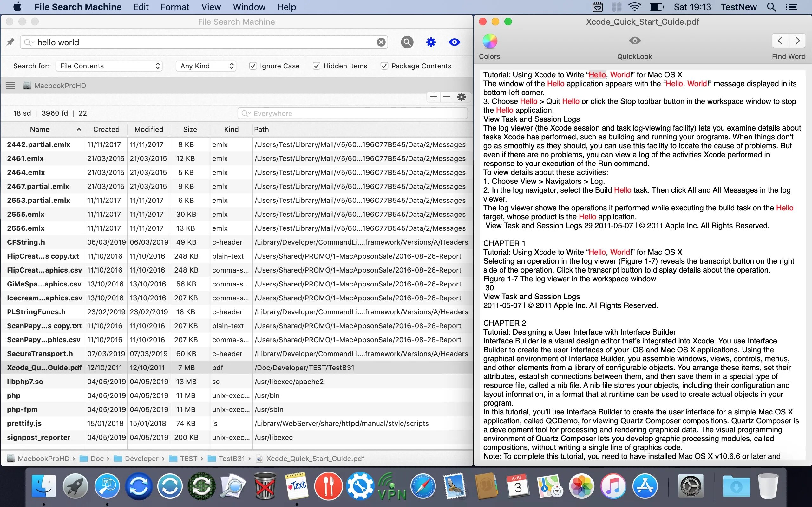Open the location list gear menu
The height and width of the screenshot is (507, 812).
462,97
